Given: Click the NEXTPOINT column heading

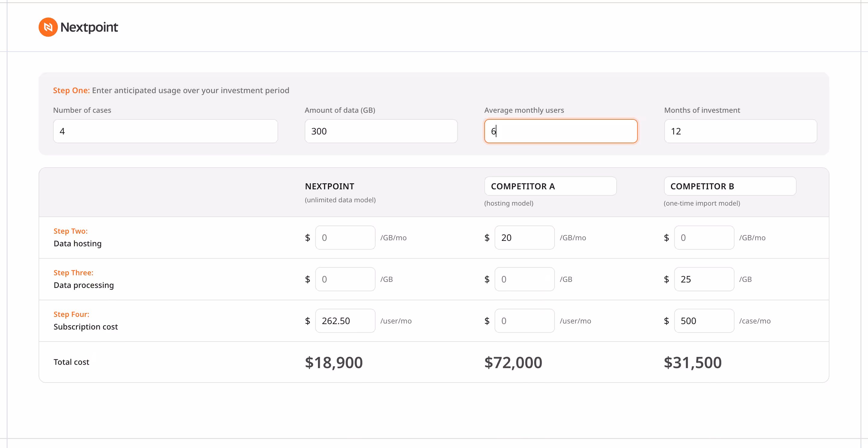Looking at the screenshot, I should pyautogui.click(x=329, y=186).
